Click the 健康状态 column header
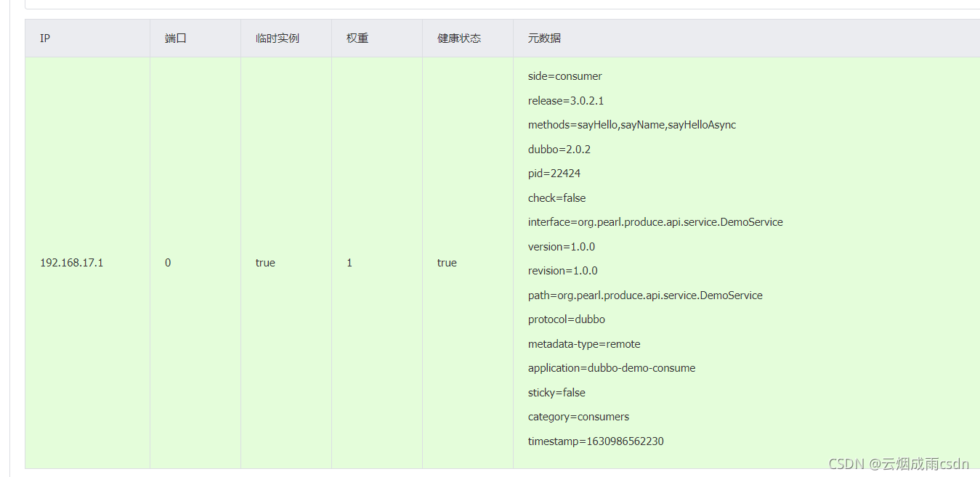Screen dimensions: 980x477 coord(459,38)
